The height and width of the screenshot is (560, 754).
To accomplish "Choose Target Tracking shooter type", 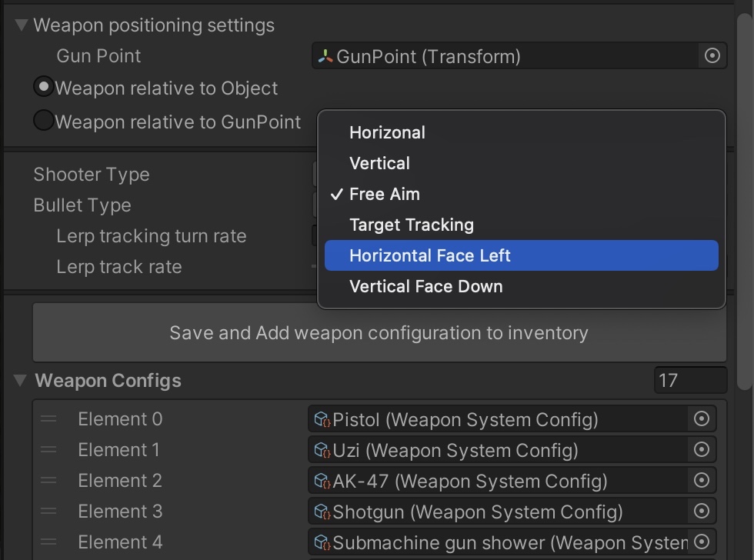I will pos(412,225).
